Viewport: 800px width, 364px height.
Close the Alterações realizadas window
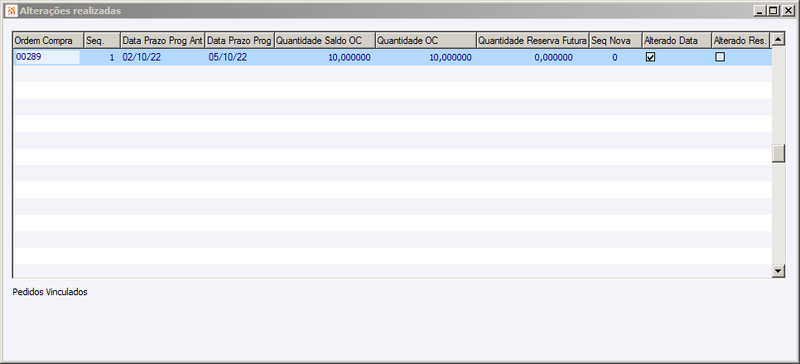click(x=788, y=10)
